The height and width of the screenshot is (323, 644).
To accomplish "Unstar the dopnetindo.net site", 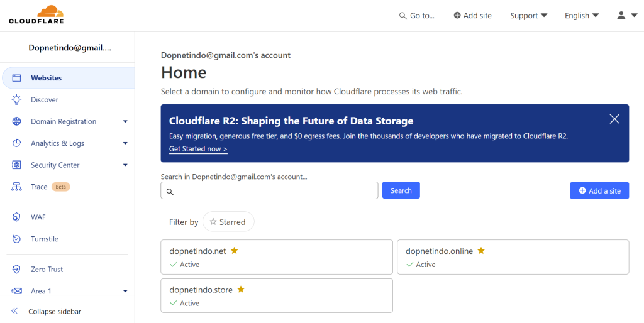I will (234, 250).
